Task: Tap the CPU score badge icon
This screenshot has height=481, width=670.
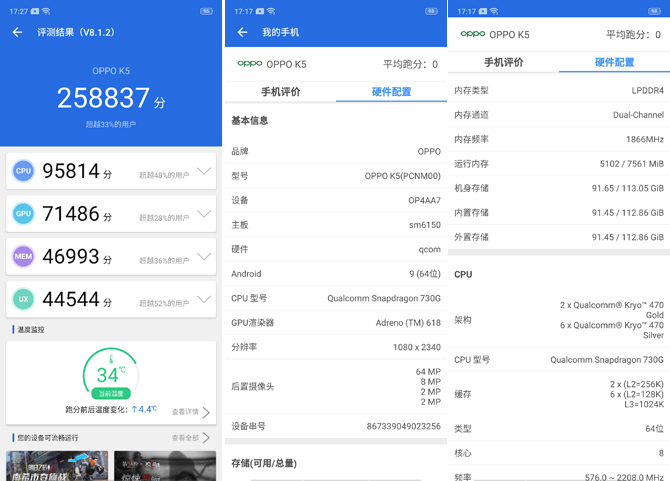Action: click(23, 171)
